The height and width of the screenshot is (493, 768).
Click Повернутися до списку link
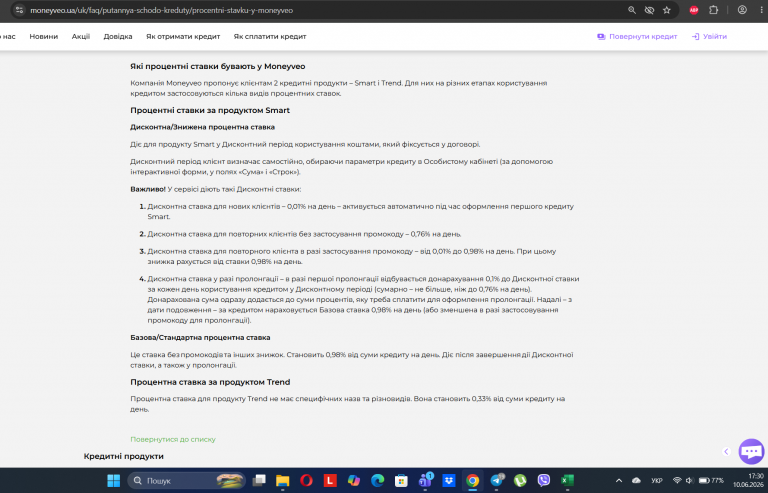click(x=173, y=439)
